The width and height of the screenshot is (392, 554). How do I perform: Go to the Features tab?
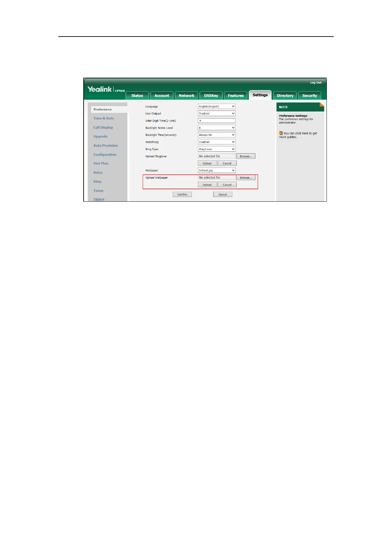point(236,95)
